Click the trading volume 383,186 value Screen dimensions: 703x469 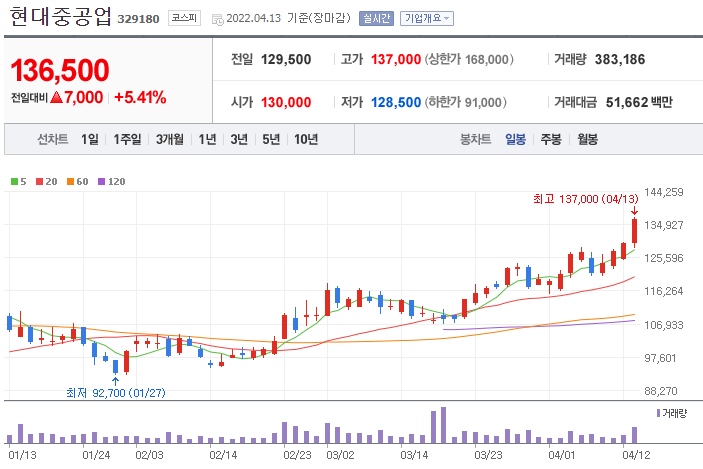coord(620,60)
